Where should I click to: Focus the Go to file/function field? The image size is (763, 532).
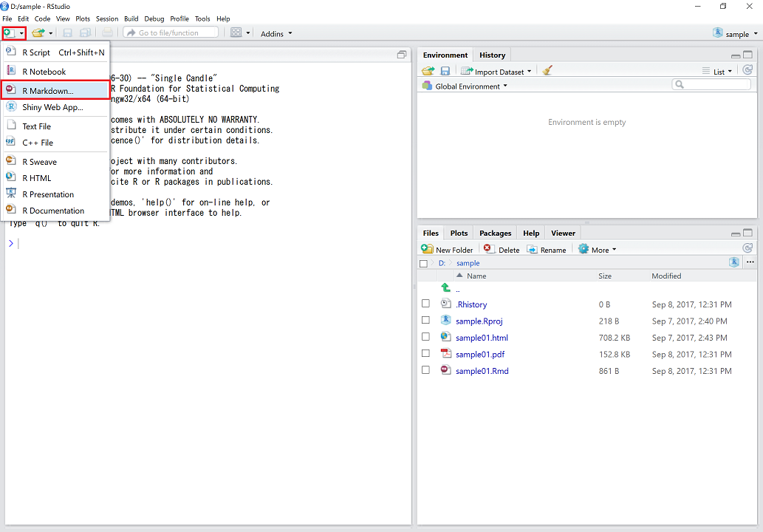pos(171,33)
